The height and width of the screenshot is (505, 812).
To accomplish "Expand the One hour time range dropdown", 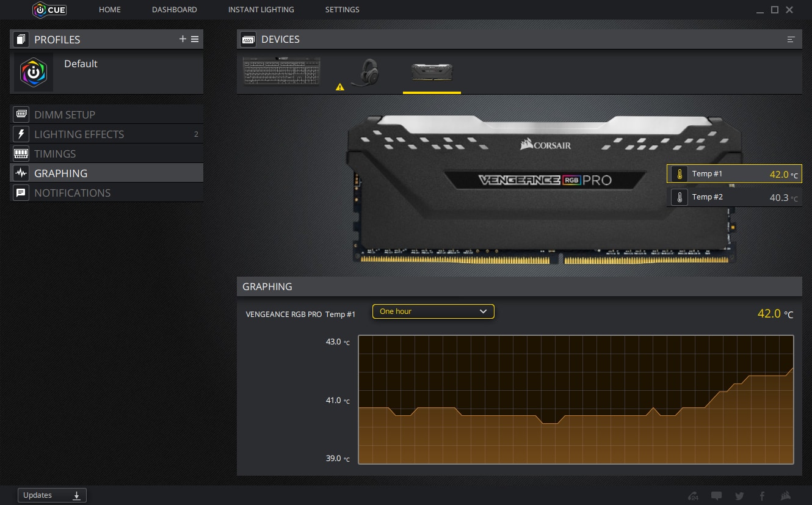I will coord(433,311).
